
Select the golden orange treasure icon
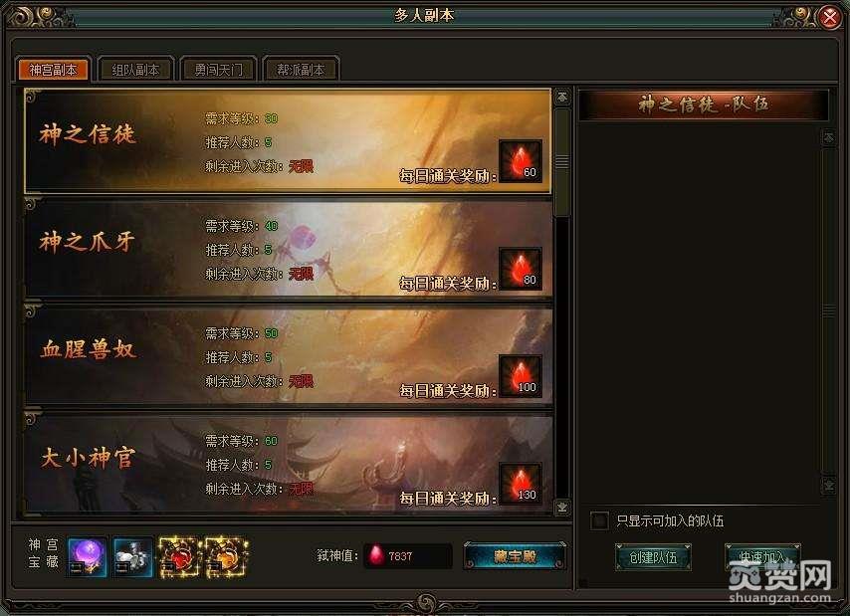[x=227, y=556]
